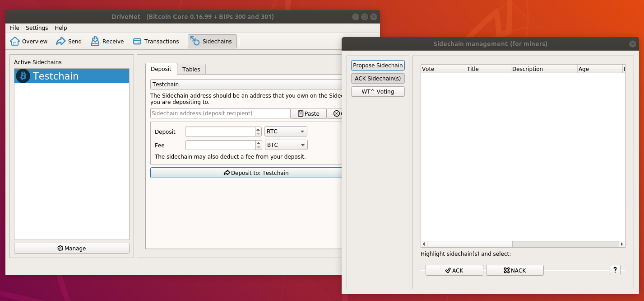Open the Send page via arrow icon

pyautogui.click(x=69, y=41)
